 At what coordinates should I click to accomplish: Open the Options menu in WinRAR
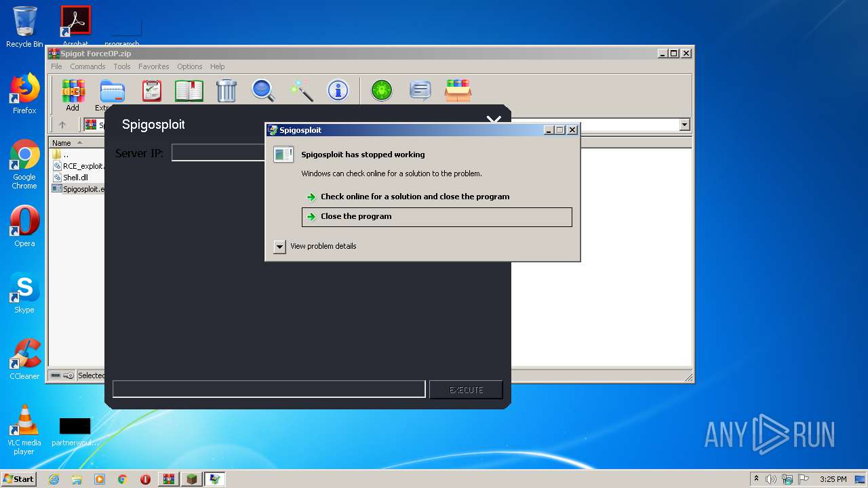tap(190, 66)
